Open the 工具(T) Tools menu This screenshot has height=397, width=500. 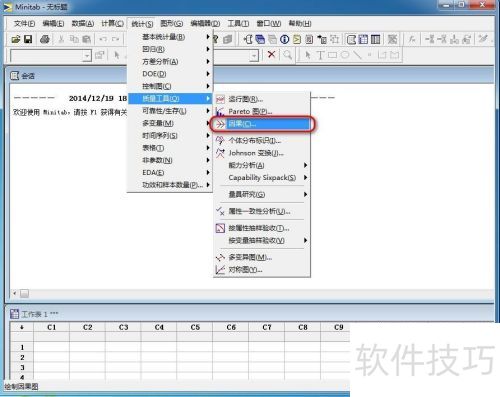point(238,23)
